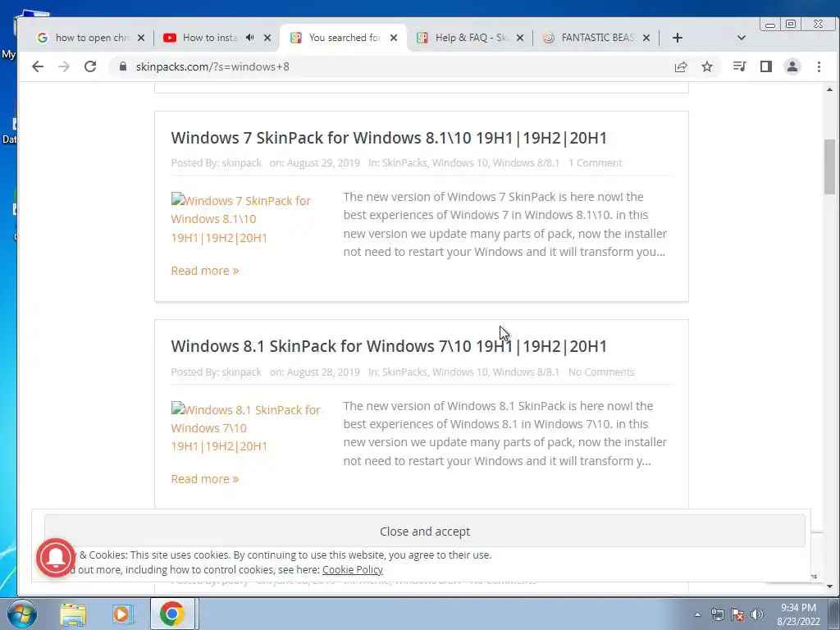
Task: Open Windows 10 category on Windows 7 post
Action: pyautogui.click(x=460, y=163)
